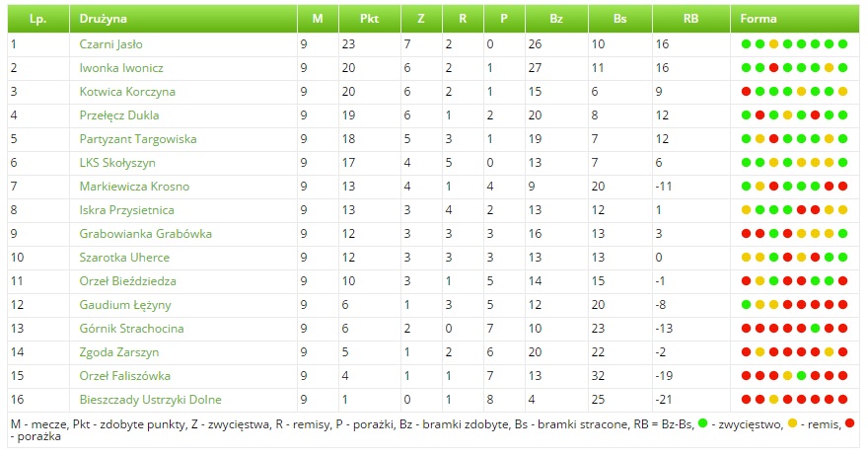Open the Bieszczady Ustrzyki Dolne team link

[x=150, y=400]
